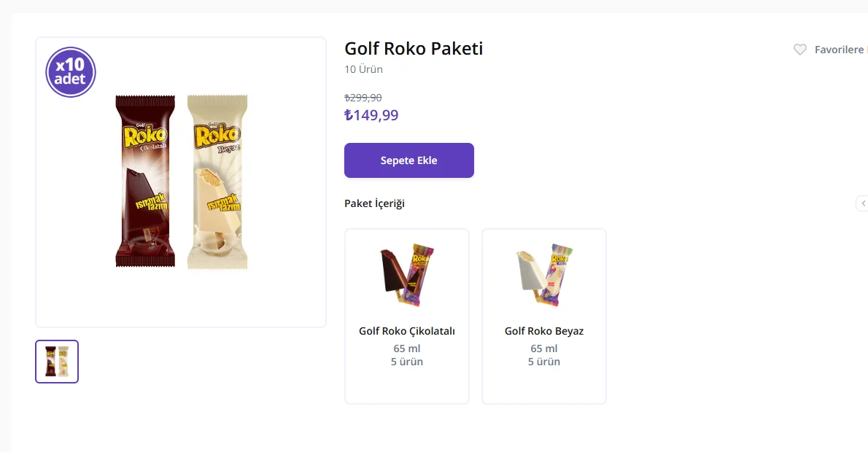Click the x10 adet badge

pyautogui.click(x=71, y=72)
